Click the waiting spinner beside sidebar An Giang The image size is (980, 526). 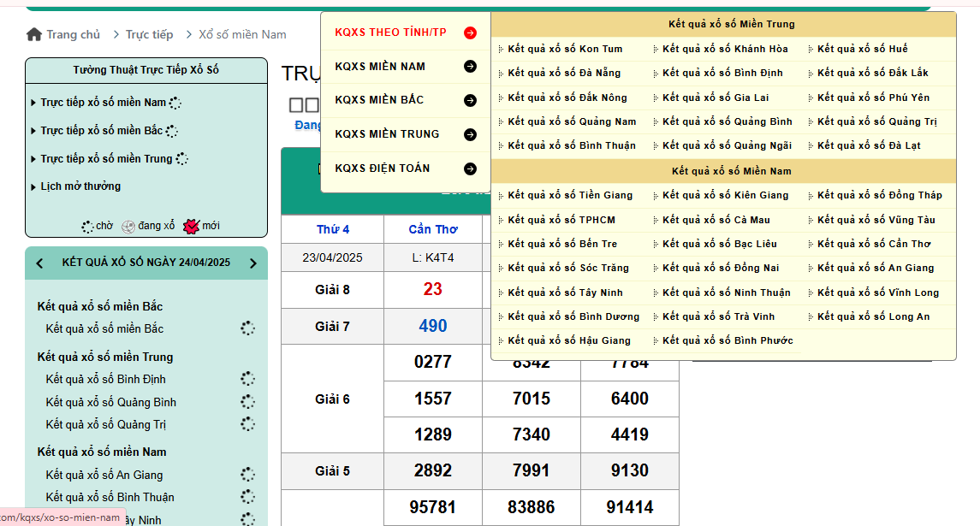click(x=247, y=475)
